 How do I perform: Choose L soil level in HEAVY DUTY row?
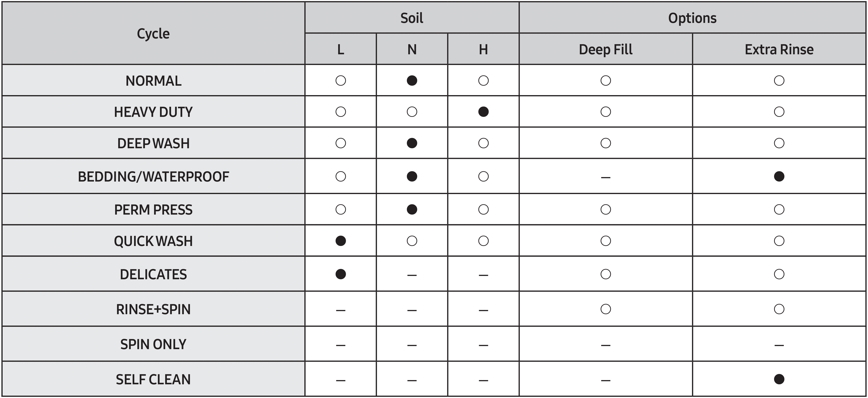(341, 112)
